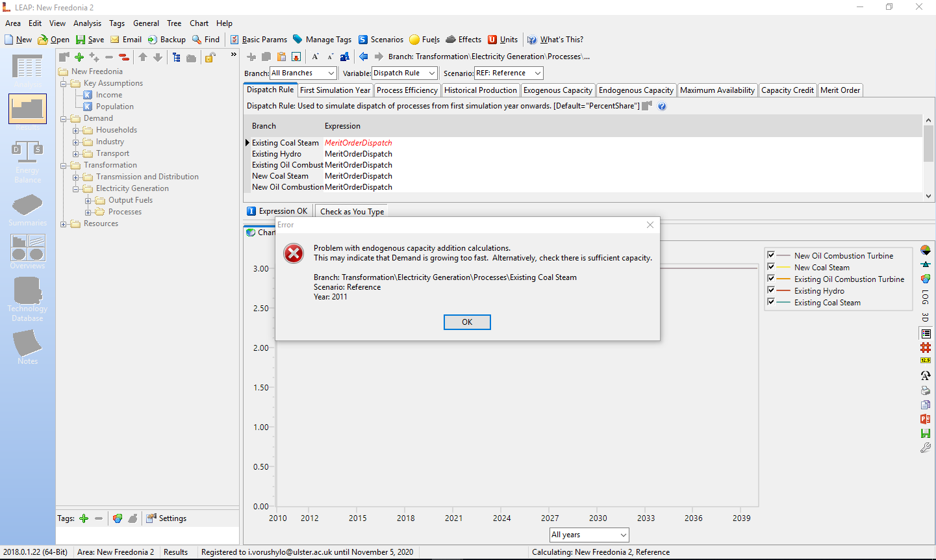Move branch down with down arrow
This screenshot has width=936, height=560.
click(158, 57)
